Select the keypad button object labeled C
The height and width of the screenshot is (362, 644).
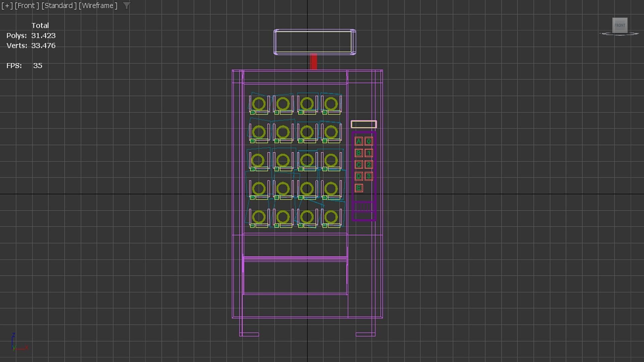click(x=359, y=165)
